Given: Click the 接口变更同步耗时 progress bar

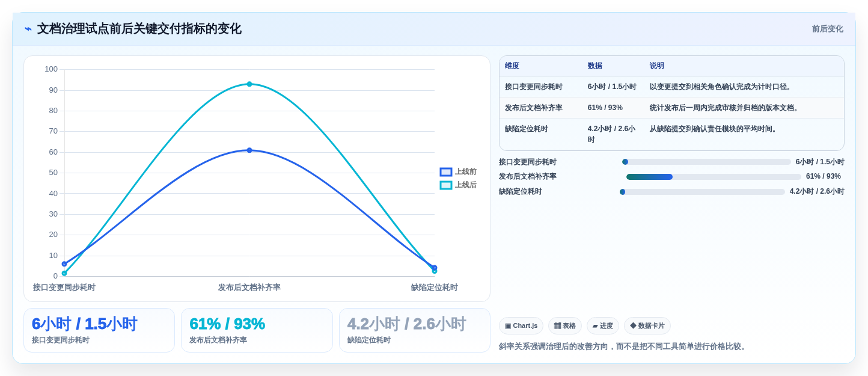Looking at the screenshot, I should point(706,162).
